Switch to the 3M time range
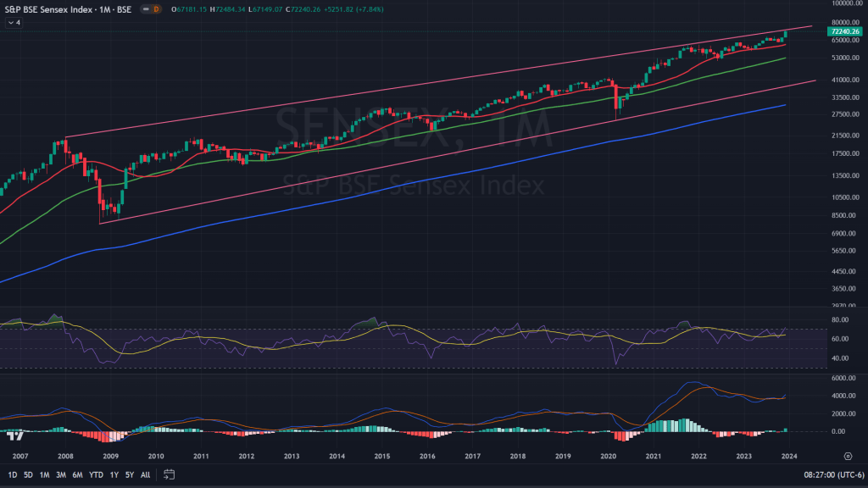Screen dimensions: 868x488 (61, 474)
